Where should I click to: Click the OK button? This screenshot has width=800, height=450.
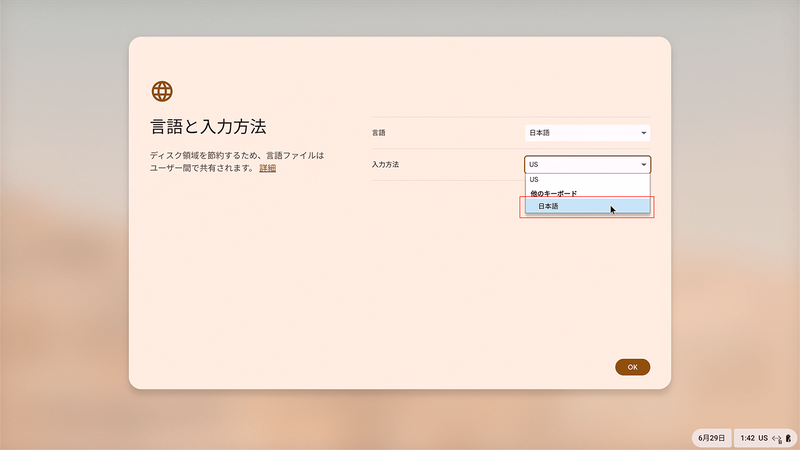point(632,367)
